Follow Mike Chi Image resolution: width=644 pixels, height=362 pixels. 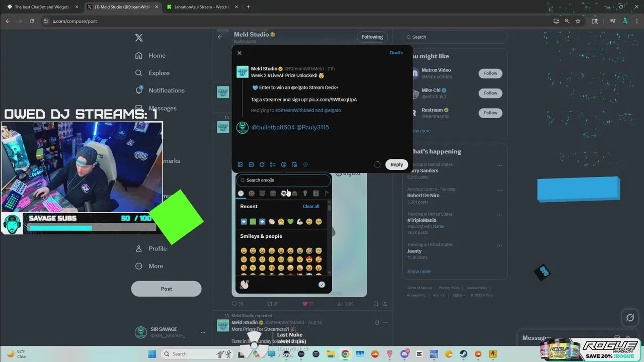(491, 93)
